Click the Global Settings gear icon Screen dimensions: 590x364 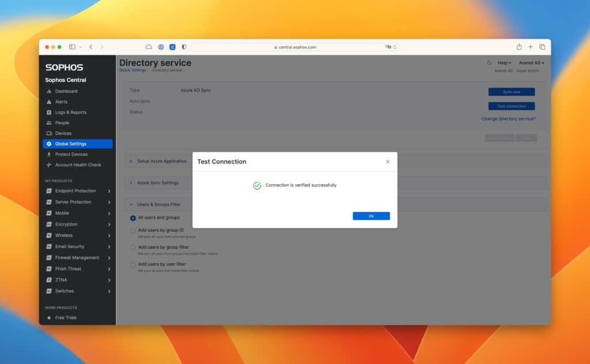(x=49, y=143)
